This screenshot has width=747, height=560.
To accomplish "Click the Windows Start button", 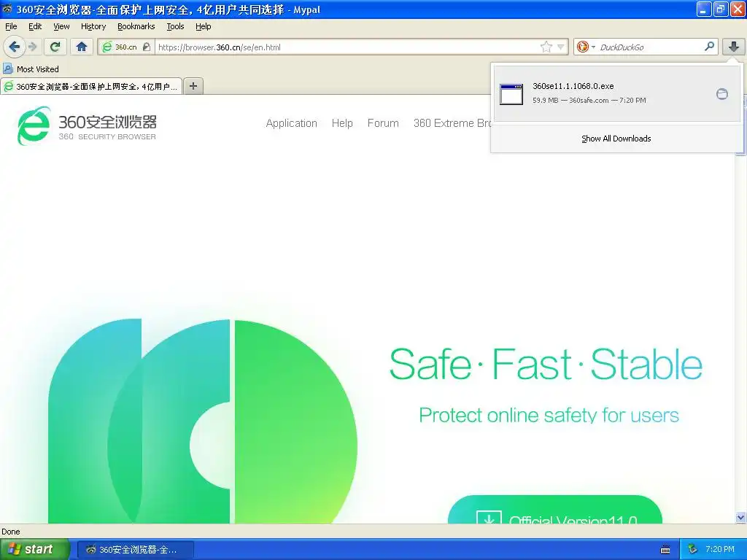I will (35, 549).
